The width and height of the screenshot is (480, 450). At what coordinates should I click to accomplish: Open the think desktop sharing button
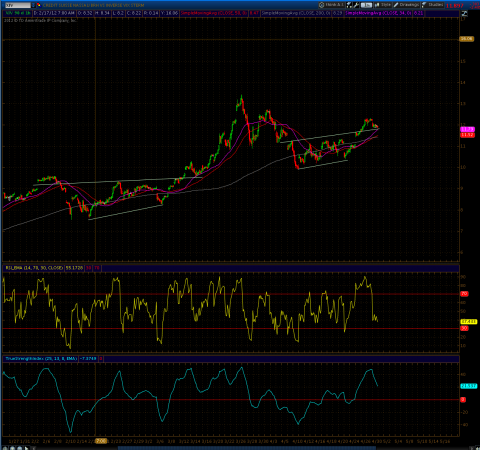332,5
